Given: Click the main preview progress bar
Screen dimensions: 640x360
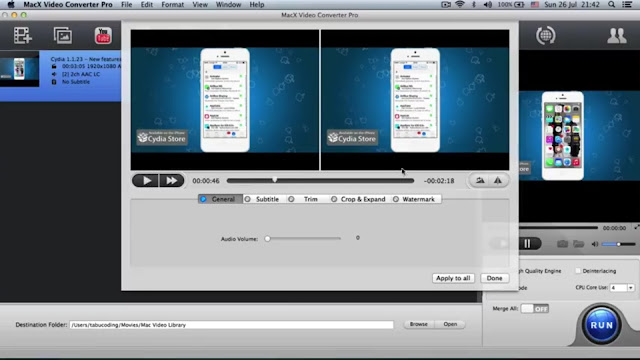Looking at the screenshot, I should pos(558,227).
